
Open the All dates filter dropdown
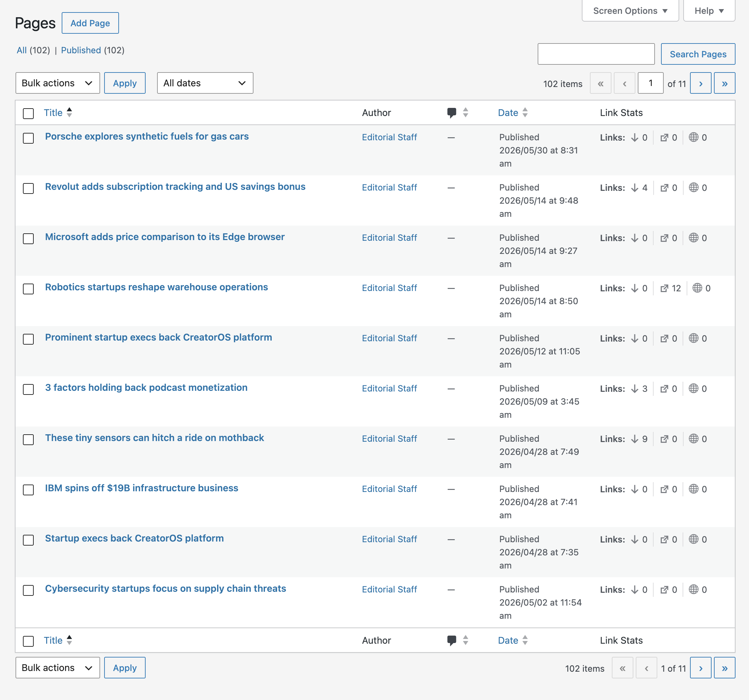pos(205,83)
